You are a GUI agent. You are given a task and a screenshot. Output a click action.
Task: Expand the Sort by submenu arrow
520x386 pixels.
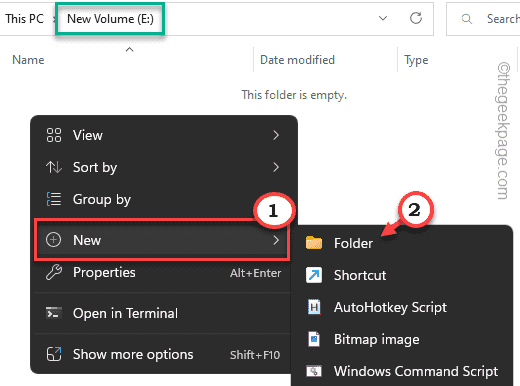(276, 167)
